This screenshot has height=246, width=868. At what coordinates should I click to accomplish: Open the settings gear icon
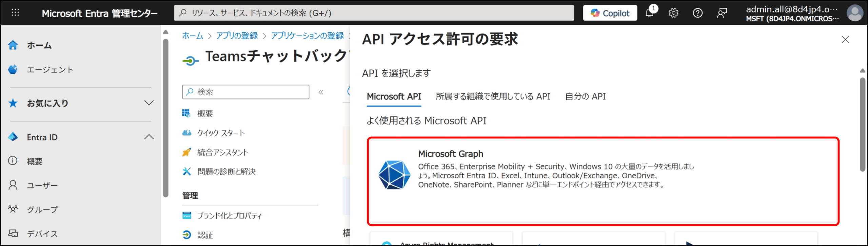[673, 13]
